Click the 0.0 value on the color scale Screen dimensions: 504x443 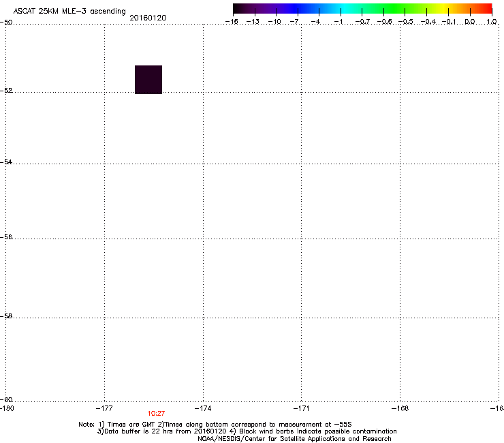click(x=470, y=22)
